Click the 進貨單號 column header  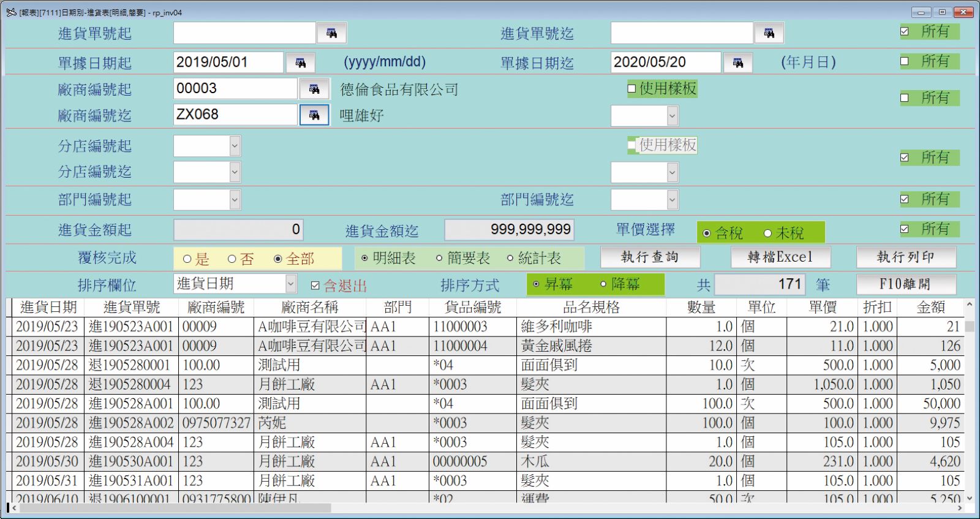(132, 308)
